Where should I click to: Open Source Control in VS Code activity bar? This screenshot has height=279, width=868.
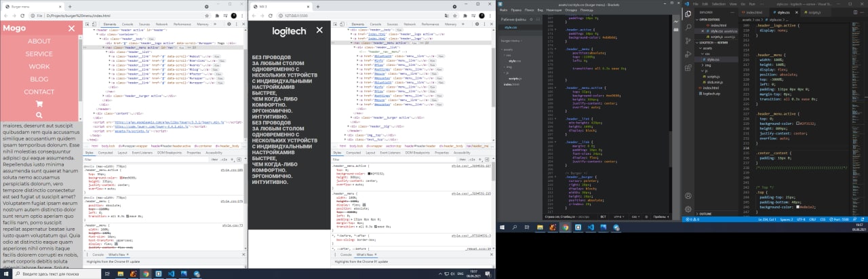[x=690, y=41]
